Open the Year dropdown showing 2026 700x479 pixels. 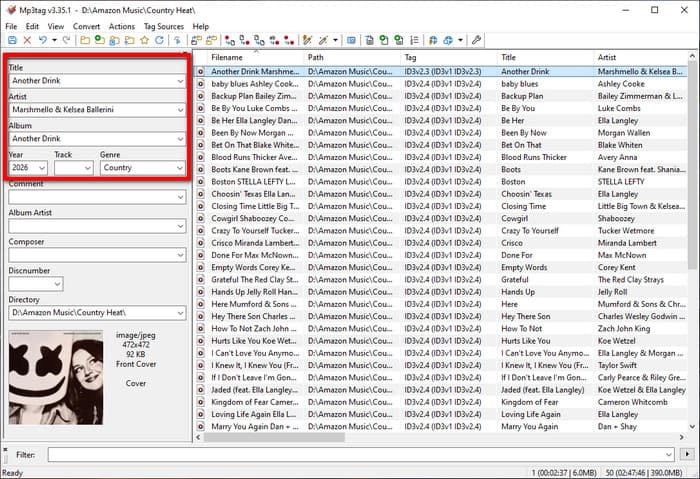(x=42, y=168)
